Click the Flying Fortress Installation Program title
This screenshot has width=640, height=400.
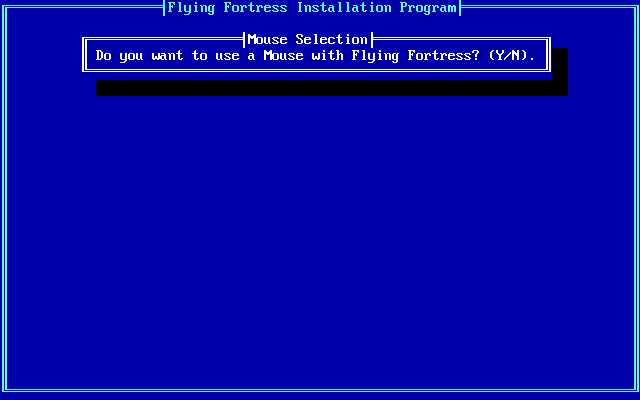click(312, 8)
